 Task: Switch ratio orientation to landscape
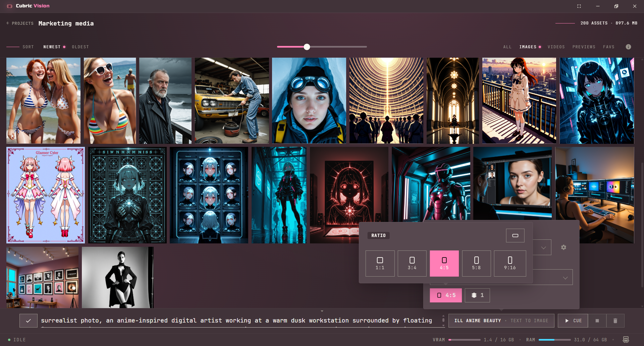click(x=515, y=235)
